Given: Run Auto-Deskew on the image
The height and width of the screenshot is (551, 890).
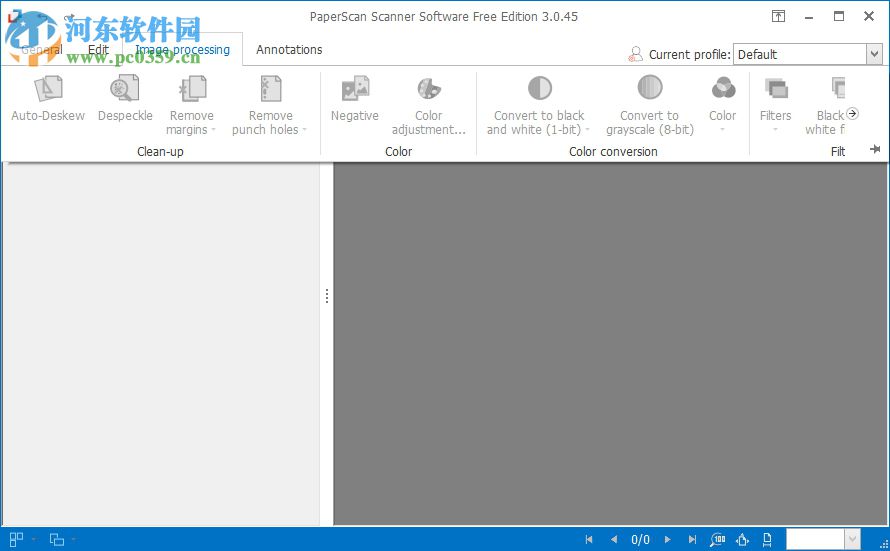Looking at the screenshot, I should click(x=48, y=99).
